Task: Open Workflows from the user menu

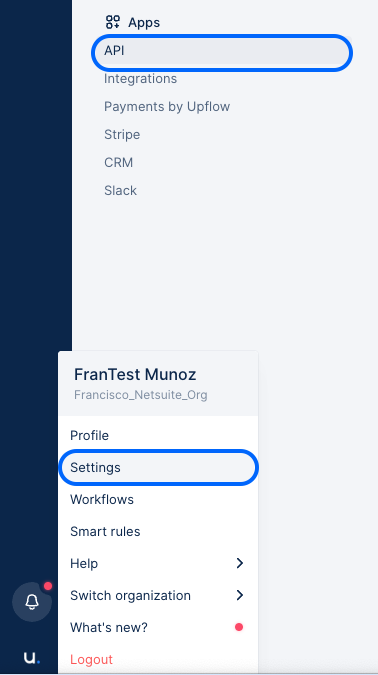Action: point(158,499)
